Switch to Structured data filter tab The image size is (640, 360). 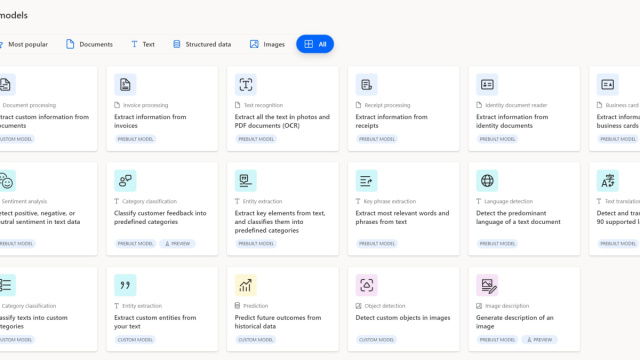pos(202,44)
